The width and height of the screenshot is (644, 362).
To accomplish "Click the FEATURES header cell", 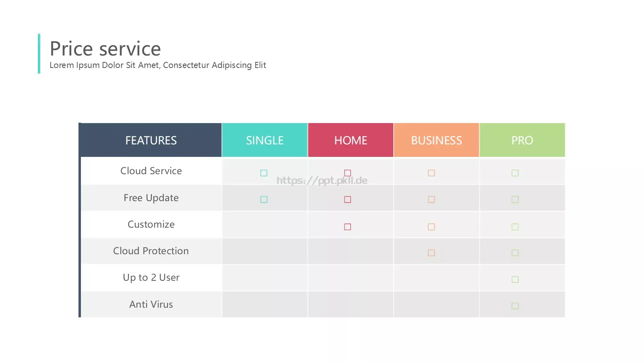I will [x=151, y=140].
